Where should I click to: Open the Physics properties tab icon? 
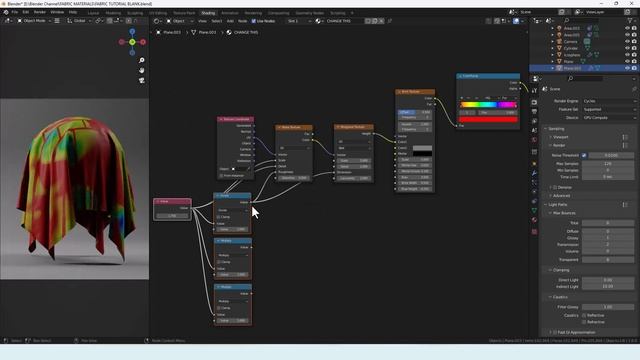tap(534, 192)
